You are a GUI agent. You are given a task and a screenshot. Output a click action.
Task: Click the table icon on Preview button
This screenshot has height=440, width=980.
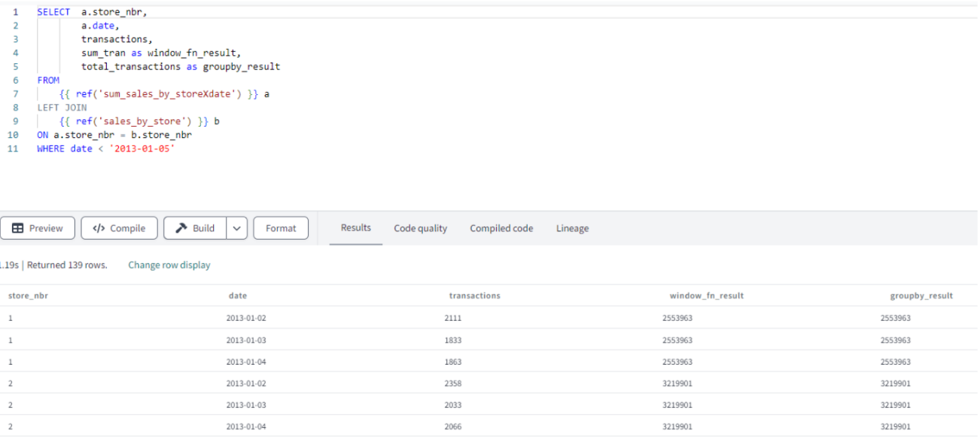18,228
